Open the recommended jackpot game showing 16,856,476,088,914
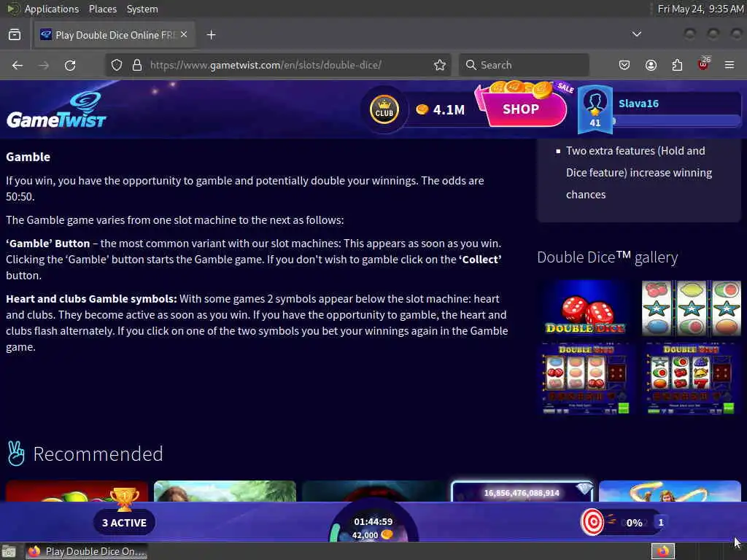 pyautogui.click(x=522, y=491)
